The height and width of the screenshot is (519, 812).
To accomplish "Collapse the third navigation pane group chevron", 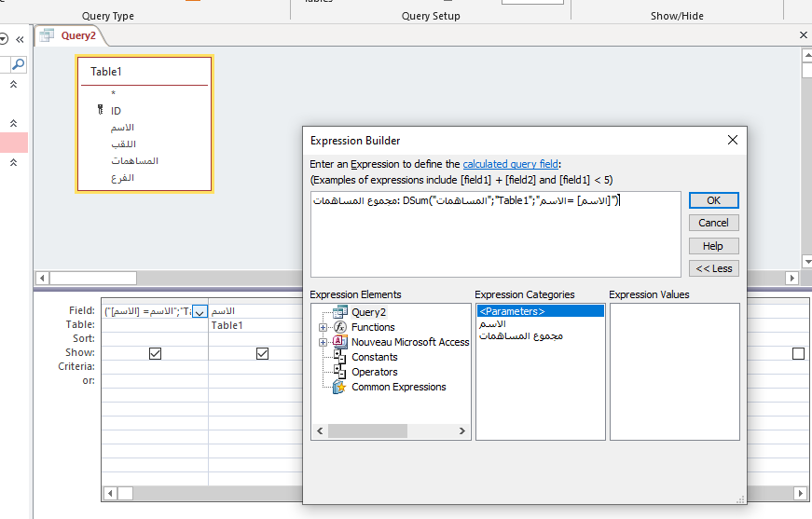I will click(13, 162).
